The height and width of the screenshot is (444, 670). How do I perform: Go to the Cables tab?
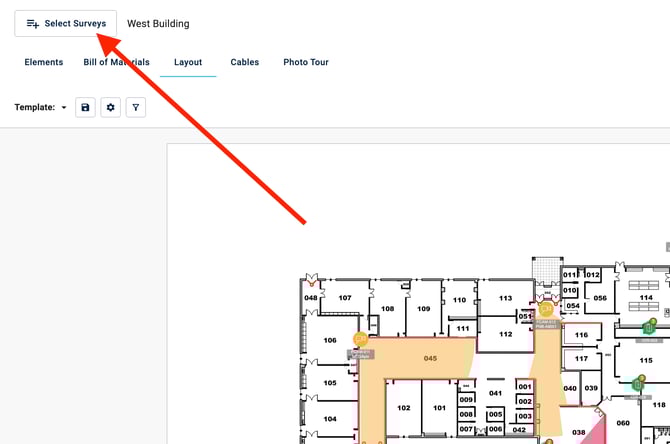point(245,62)
